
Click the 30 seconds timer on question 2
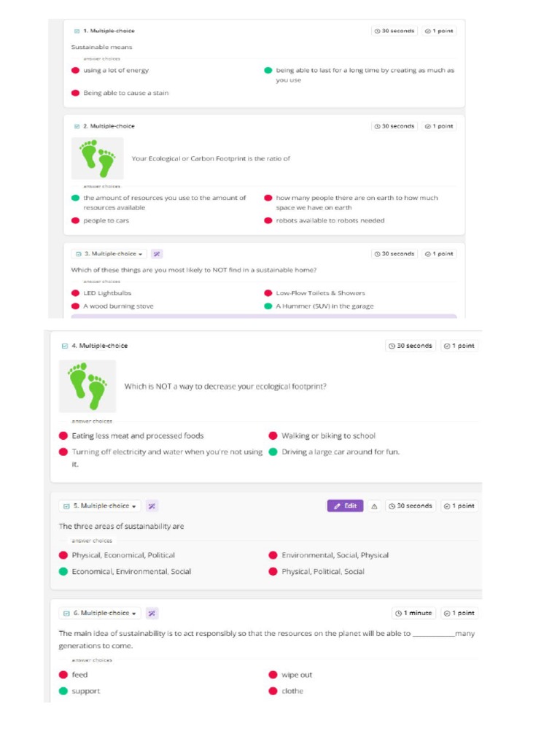(394, 126)
